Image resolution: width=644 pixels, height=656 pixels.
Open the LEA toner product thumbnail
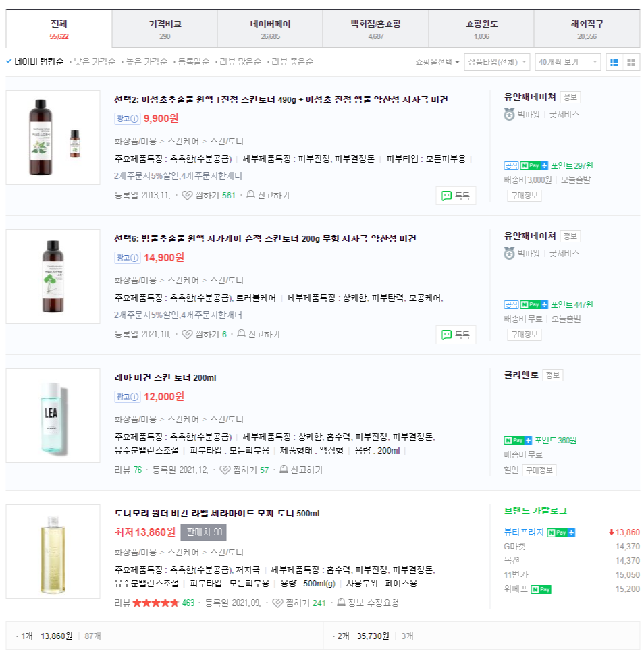(x=53, y=416)
